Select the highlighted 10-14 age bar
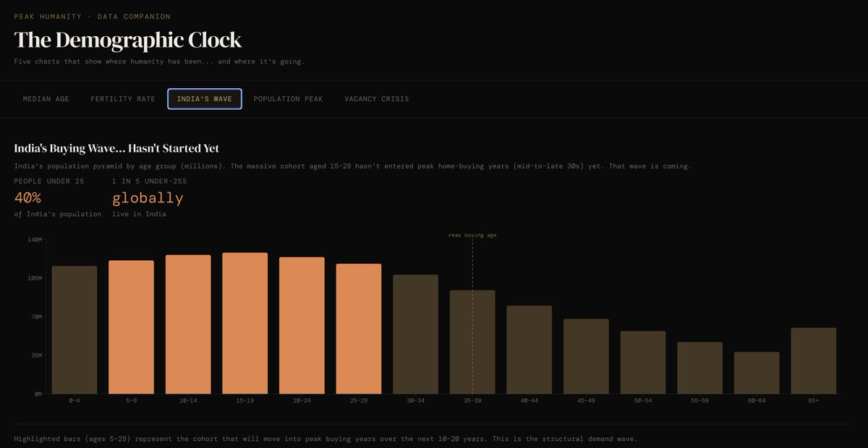This screenshot has width=868, height=448. point(188,324)
